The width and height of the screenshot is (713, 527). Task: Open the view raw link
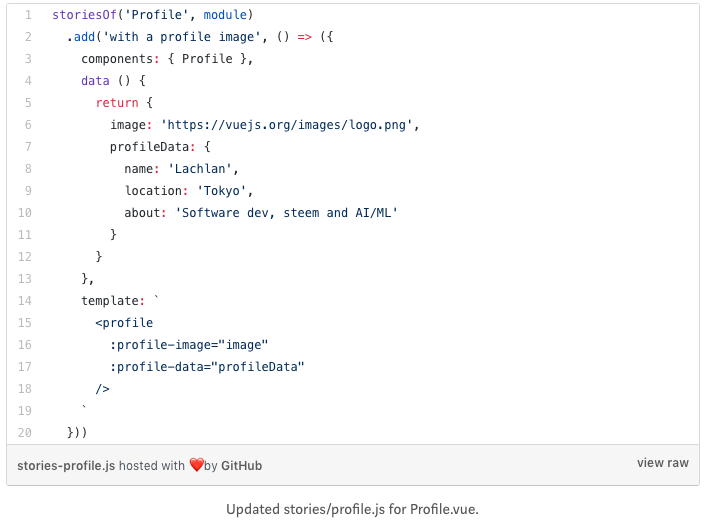[662, 463]
